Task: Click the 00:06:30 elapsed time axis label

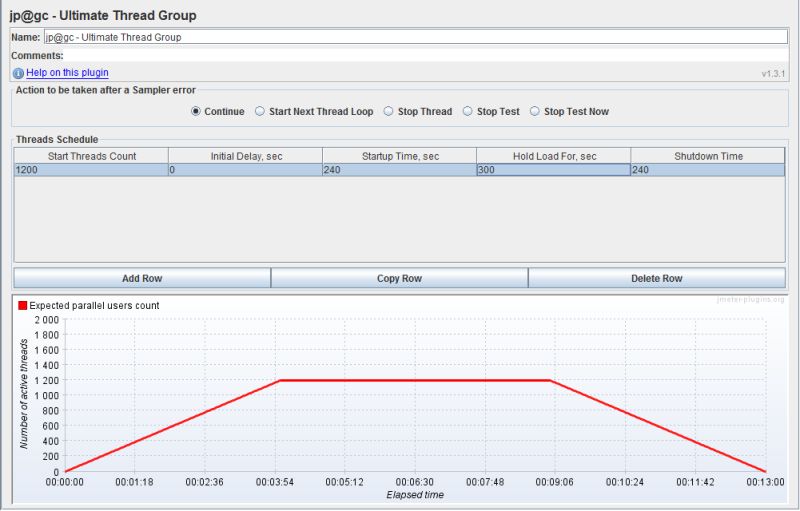Action: (415, 482)
